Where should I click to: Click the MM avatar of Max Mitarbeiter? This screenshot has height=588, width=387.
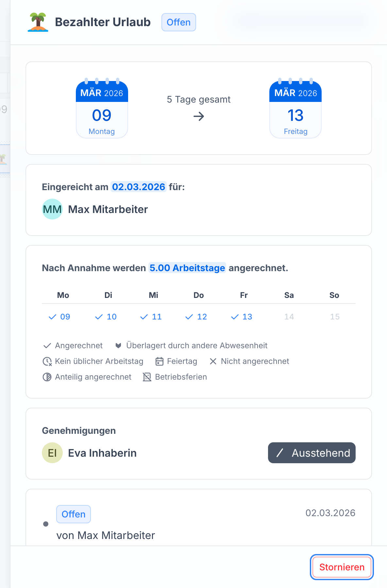click(52, 209)
